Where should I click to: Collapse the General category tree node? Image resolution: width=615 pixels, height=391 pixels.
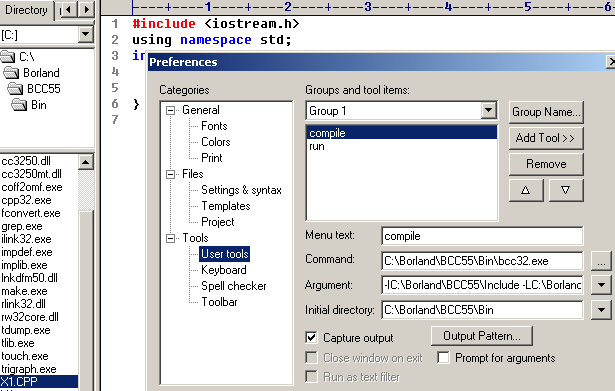tap(170, 110)
